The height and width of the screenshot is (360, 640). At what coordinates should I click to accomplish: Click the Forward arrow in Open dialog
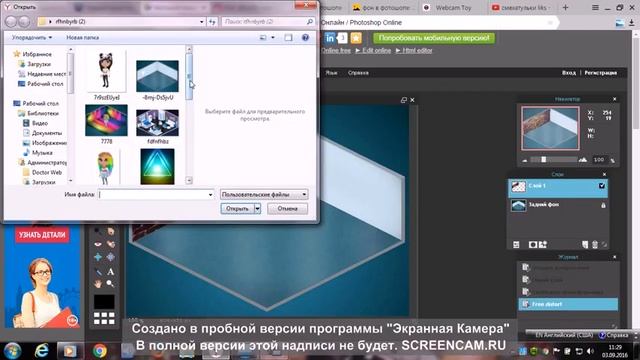[x=24, y=22]
